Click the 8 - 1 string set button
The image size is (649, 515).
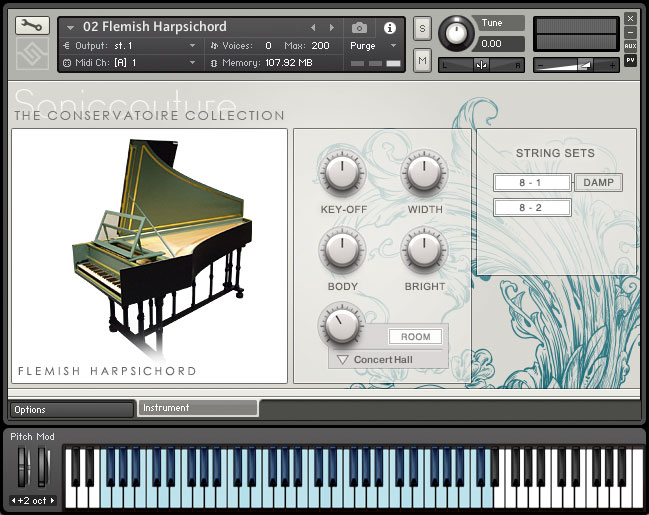pos(531,183)
